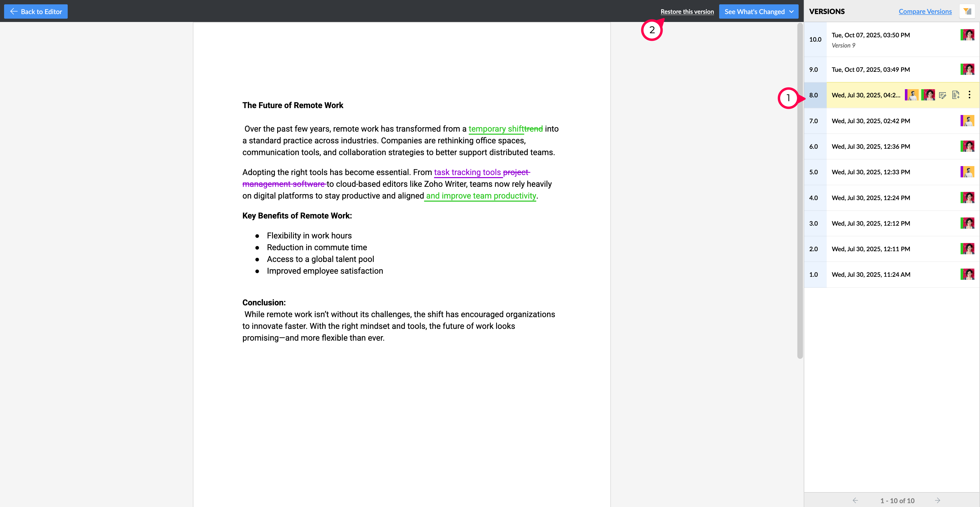Click the edit description icon on version 8.0
Screen dimensions: 980x507
point(942,95)
